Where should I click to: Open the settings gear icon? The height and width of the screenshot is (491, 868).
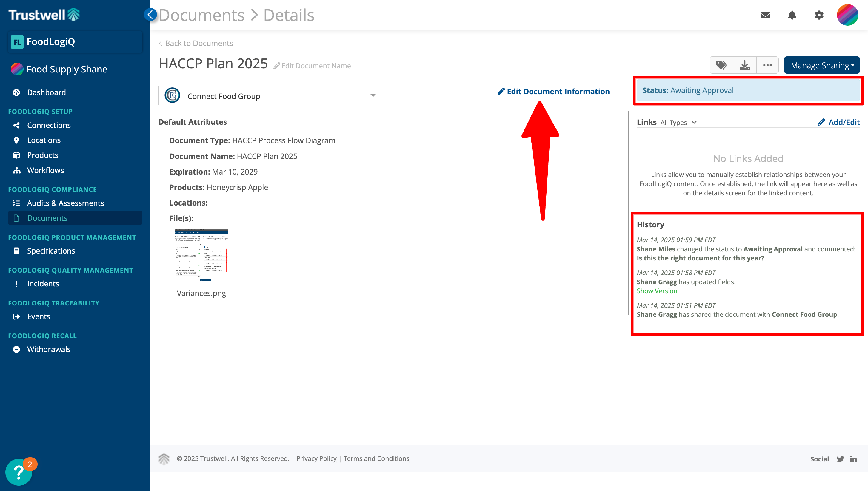(819, 15)
